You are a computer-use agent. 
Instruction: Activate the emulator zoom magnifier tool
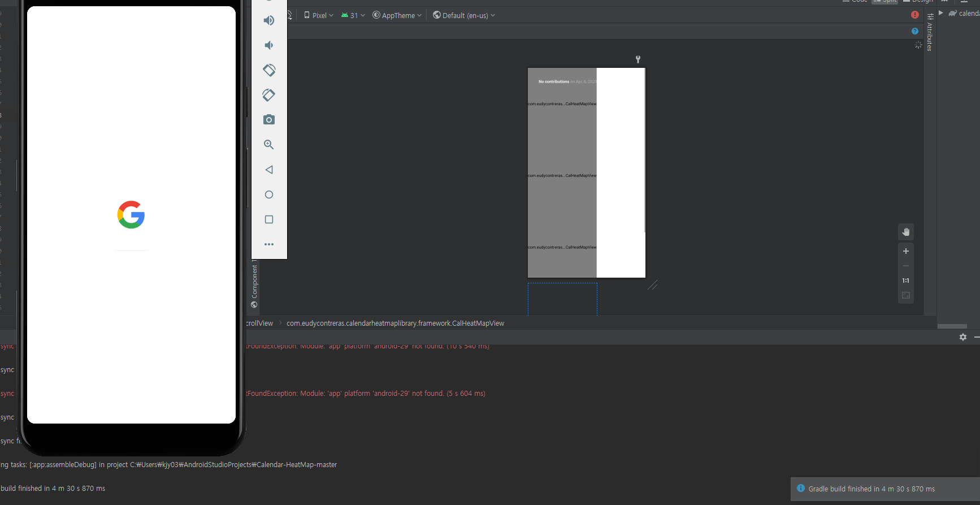269,145
